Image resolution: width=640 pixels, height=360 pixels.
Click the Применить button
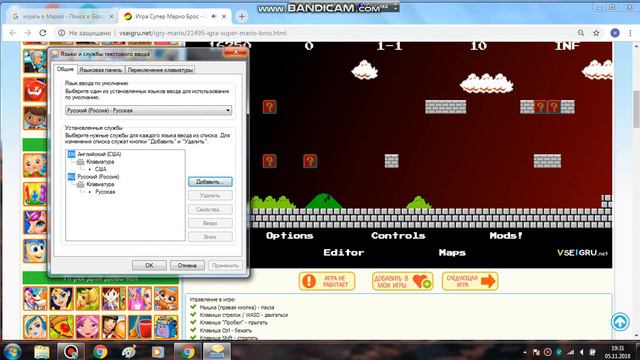225,265
